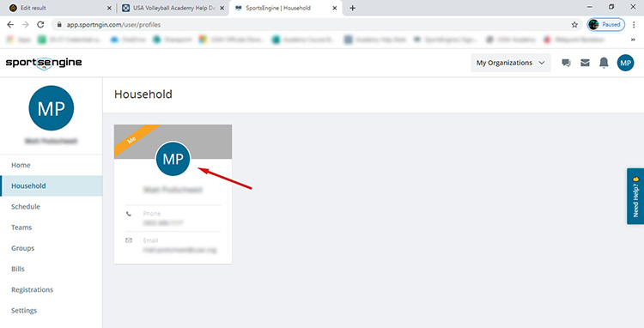Bookmark page with the star icon
This screenshot has height=328, width=644.
tap(574, 25)
